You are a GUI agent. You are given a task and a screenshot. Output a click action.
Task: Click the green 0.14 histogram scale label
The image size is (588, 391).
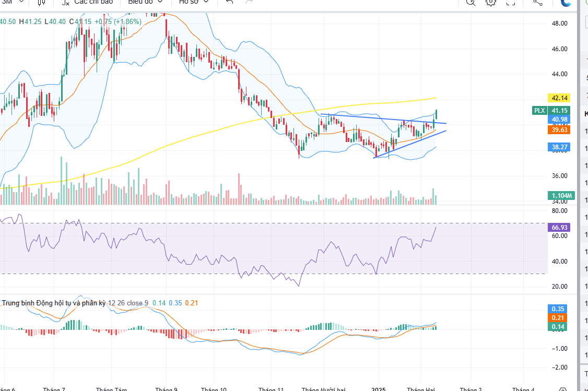tap(558, 327)
